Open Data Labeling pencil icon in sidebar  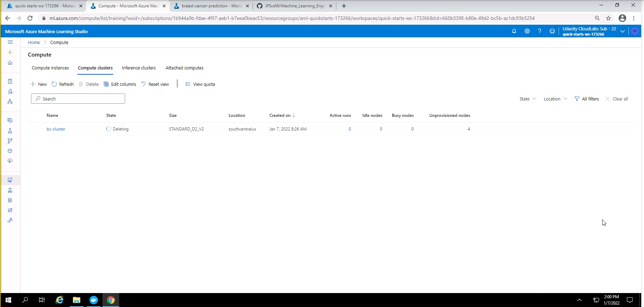point(10,210)
